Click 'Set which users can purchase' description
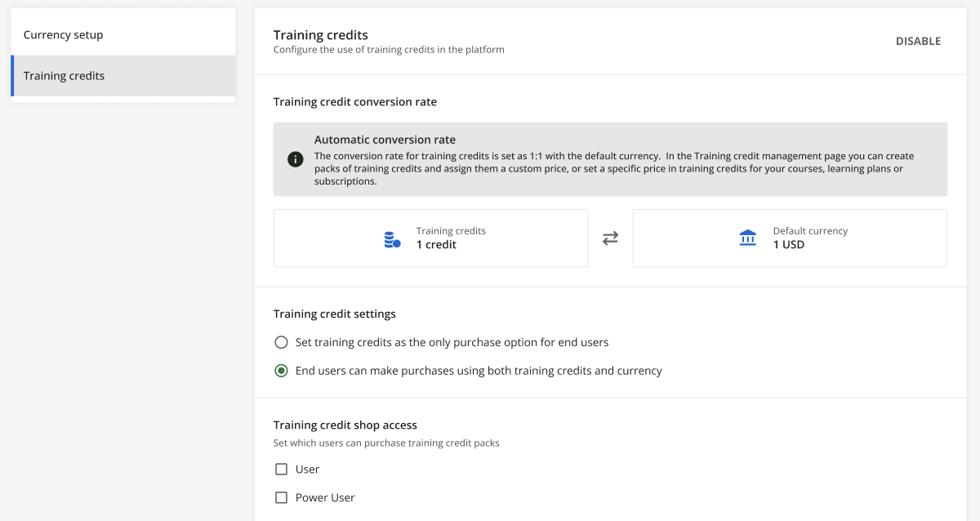 click(386, 443)
